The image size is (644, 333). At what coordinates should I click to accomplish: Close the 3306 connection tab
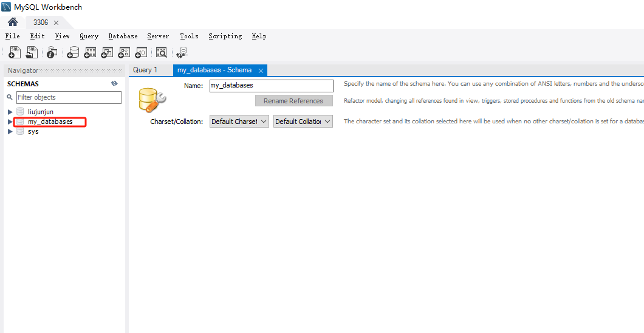pos(57,22)
